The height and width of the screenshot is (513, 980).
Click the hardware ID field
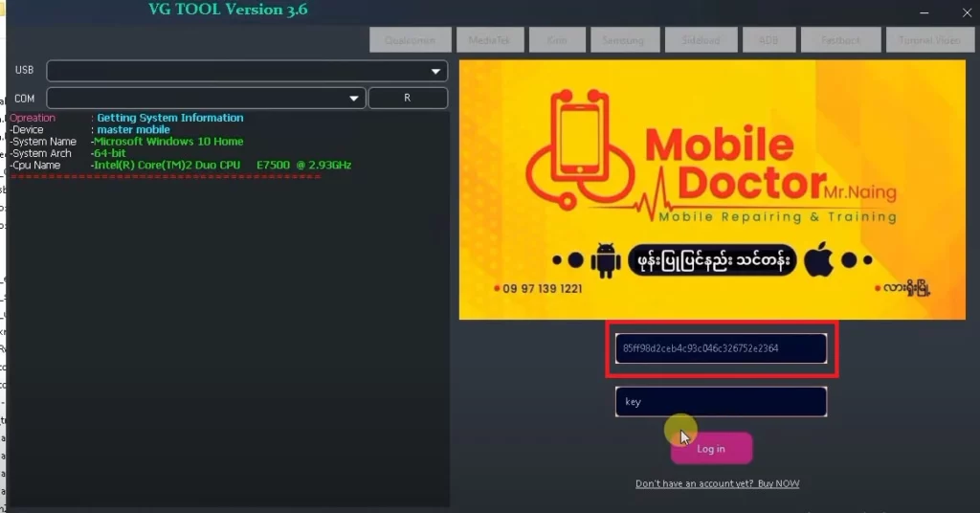point(721,348)
